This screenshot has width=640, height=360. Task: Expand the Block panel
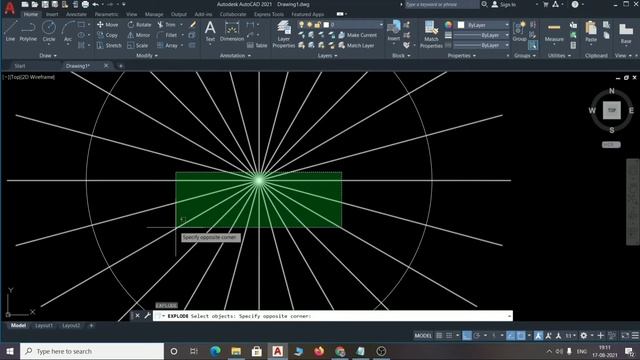tap(401, 56)
